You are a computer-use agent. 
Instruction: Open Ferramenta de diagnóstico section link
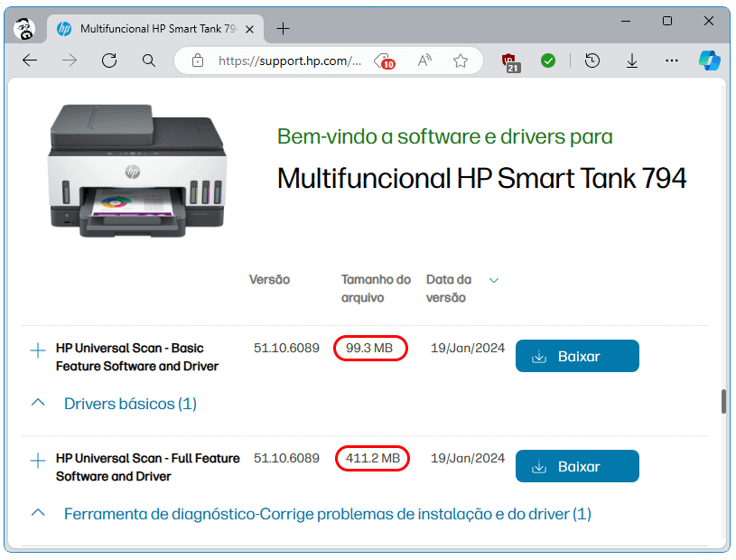(x=328, y=514)
